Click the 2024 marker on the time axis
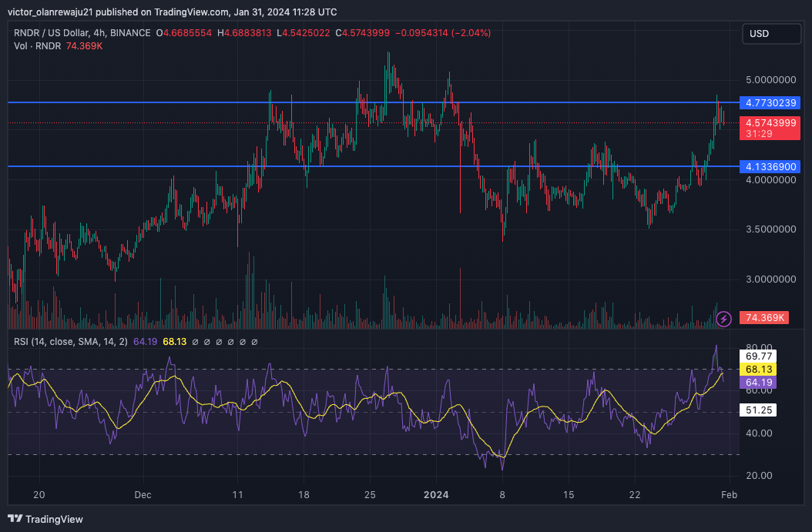This screenshot has height=532, width=812. click(x=436, y=495)
